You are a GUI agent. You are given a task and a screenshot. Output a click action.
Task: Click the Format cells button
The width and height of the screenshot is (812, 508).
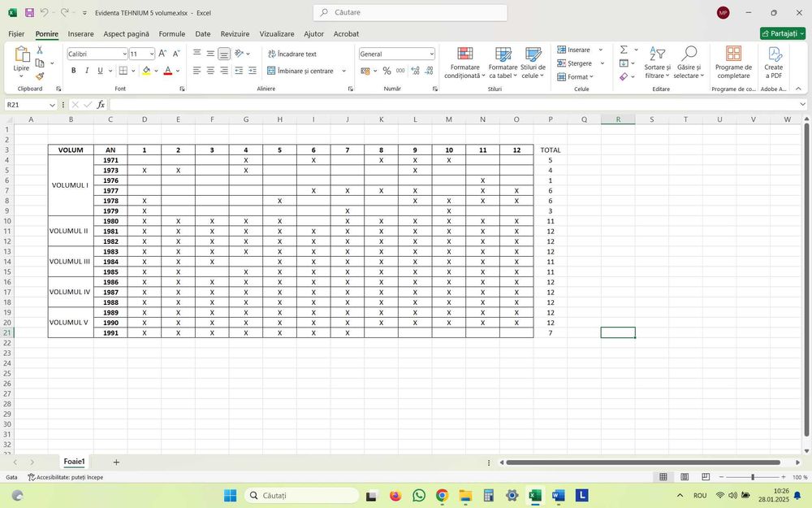pos(575,76)
